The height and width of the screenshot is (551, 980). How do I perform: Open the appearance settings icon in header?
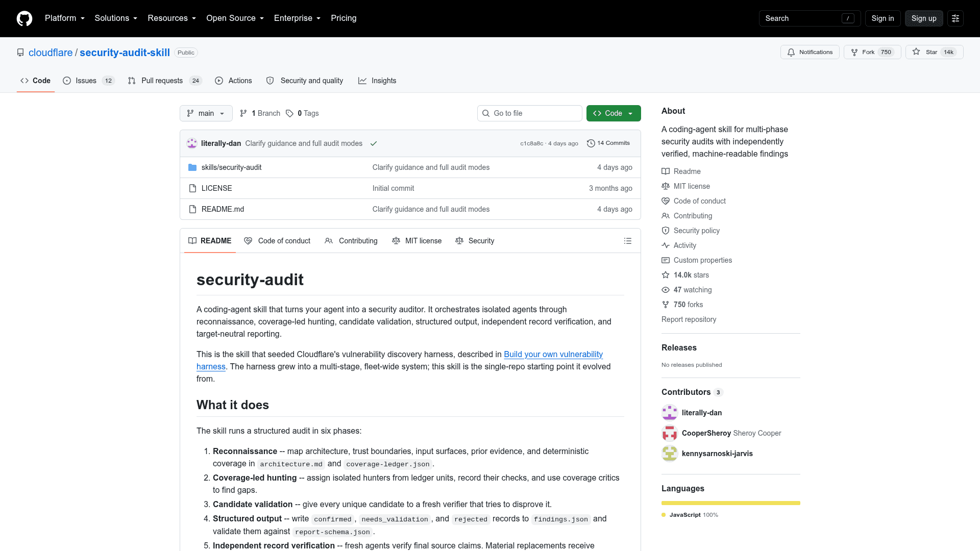pyautogui.click(x=955, y=18)
